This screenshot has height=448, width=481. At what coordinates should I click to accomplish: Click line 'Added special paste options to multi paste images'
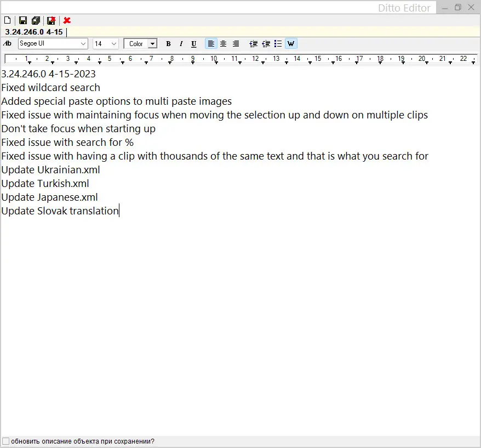click(x=116, y=101)
